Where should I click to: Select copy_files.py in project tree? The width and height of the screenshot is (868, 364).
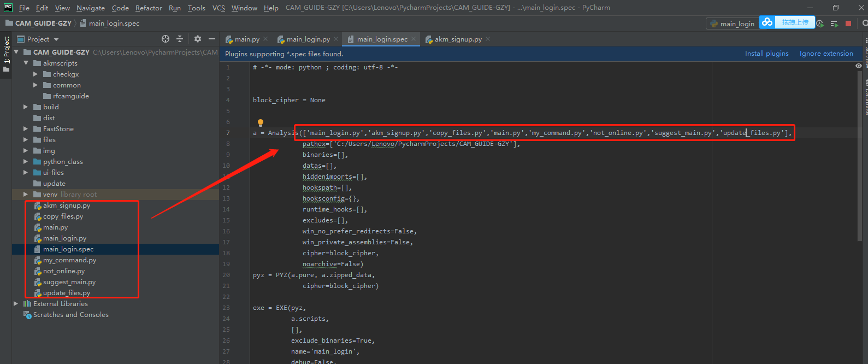[x=63, y=216]
